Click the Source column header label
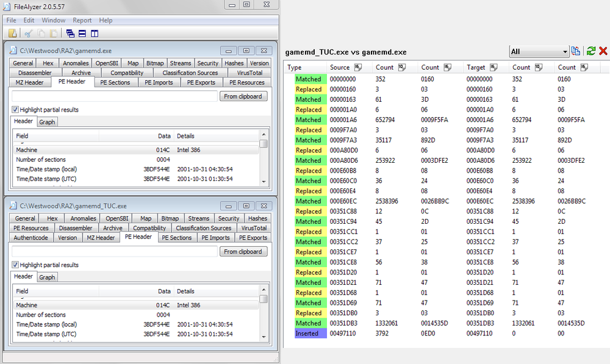The height and width of the screenshot is (364, 610). pyautogui.click(x=340, y=67)
